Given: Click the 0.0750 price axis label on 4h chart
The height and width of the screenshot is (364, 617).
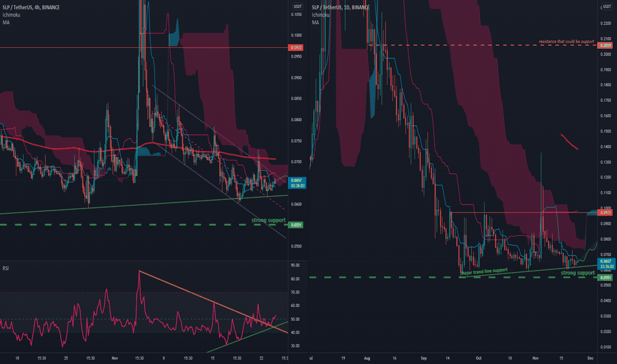Looking at the screenshot, I should click(x=297, y=141).
